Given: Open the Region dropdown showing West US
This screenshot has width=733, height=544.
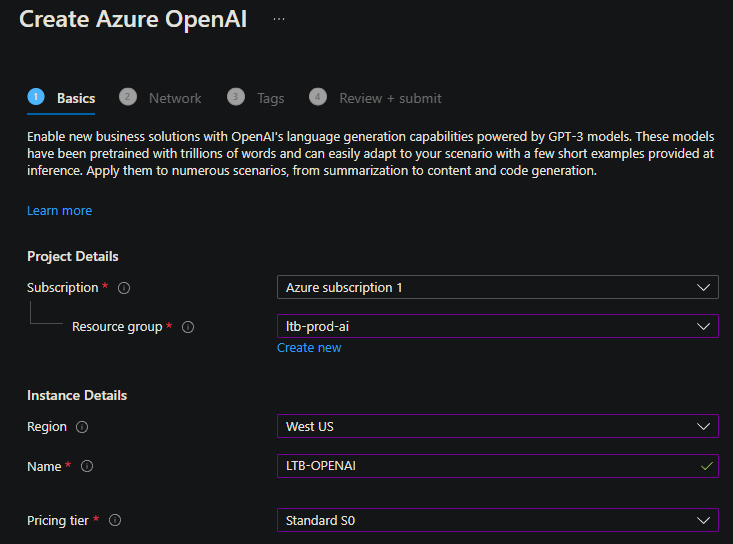Looking at the screenshot, I should tap(497, 426).
